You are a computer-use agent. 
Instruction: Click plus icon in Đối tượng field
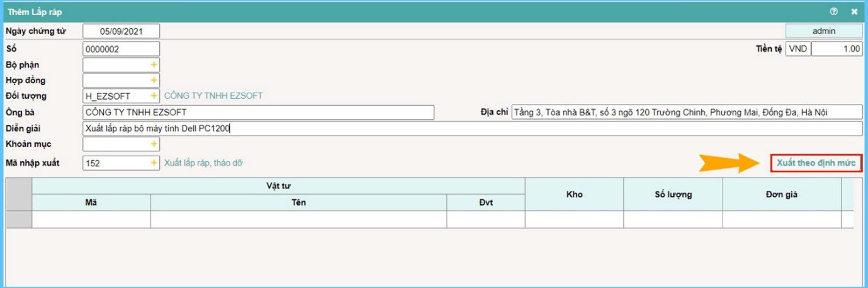(x=154, y=96)
